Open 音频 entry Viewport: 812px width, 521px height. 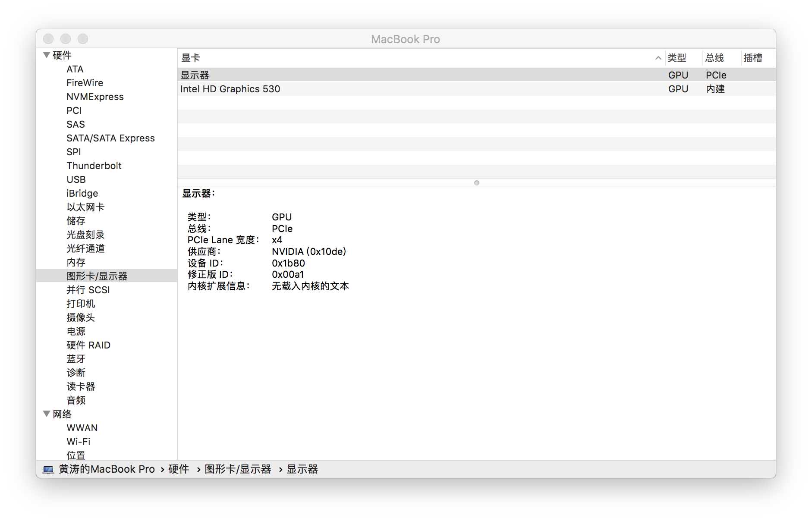coord(76,400)
